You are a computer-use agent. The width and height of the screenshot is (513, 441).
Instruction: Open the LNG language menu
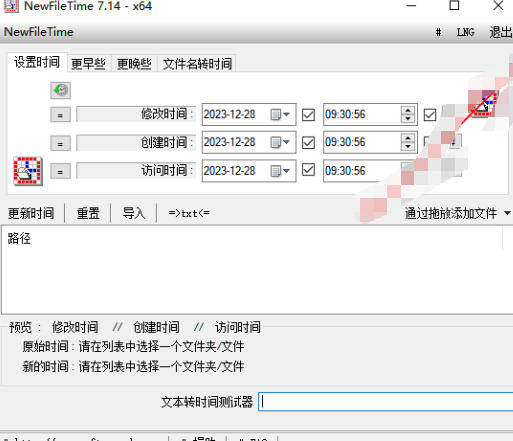pos(466,32)
